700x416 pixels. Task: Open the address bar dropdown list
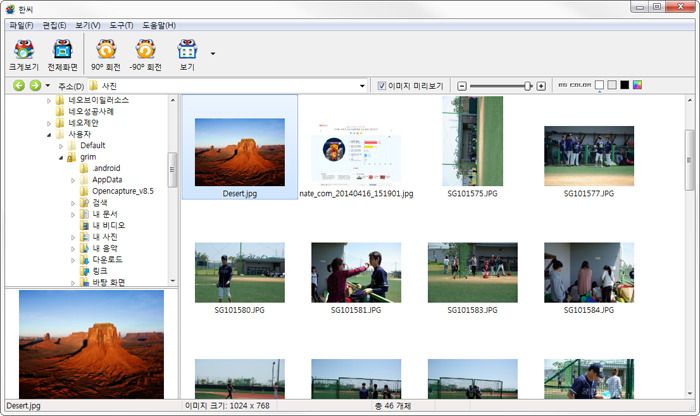(x=362, y=86)
